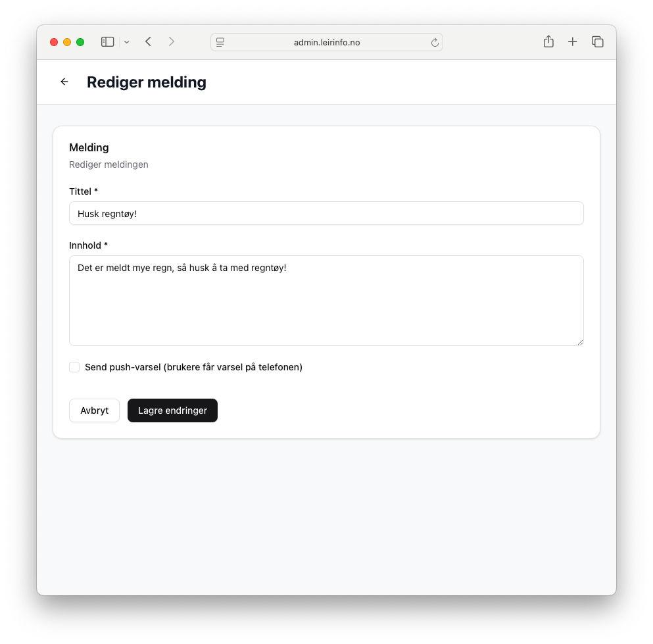Screen dimensions: 653x644
Task: Expand the sidebar dropdown chevron
Action: [127, 42]
